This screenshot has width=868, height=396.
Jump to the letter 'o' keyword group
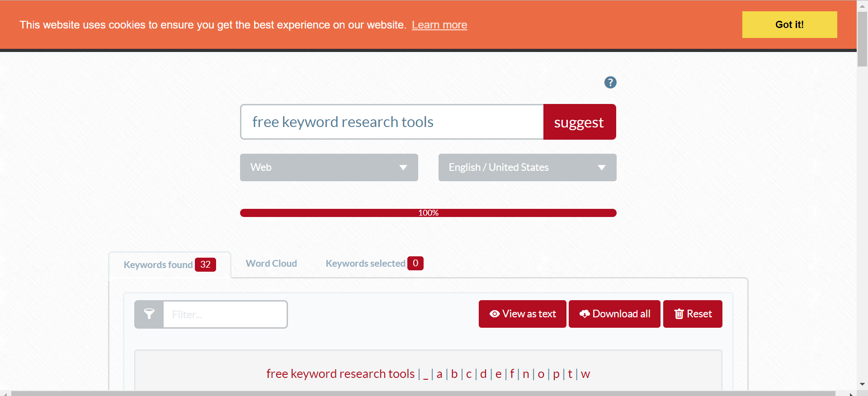pos(541,374)
